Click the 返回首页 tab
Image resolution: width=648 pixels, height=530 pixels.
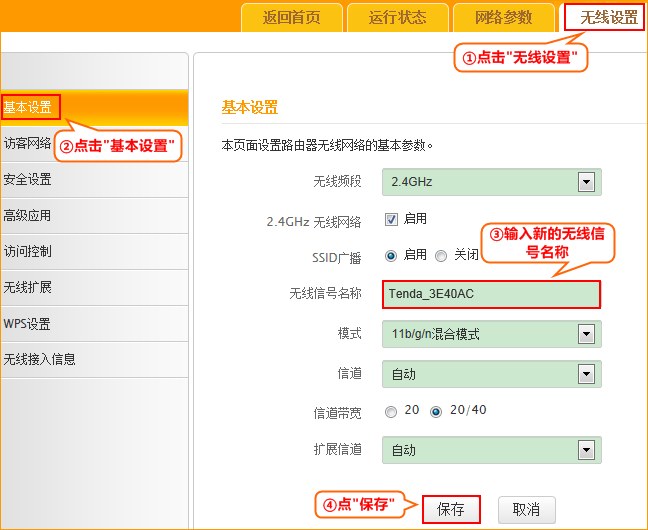point(291,18)
